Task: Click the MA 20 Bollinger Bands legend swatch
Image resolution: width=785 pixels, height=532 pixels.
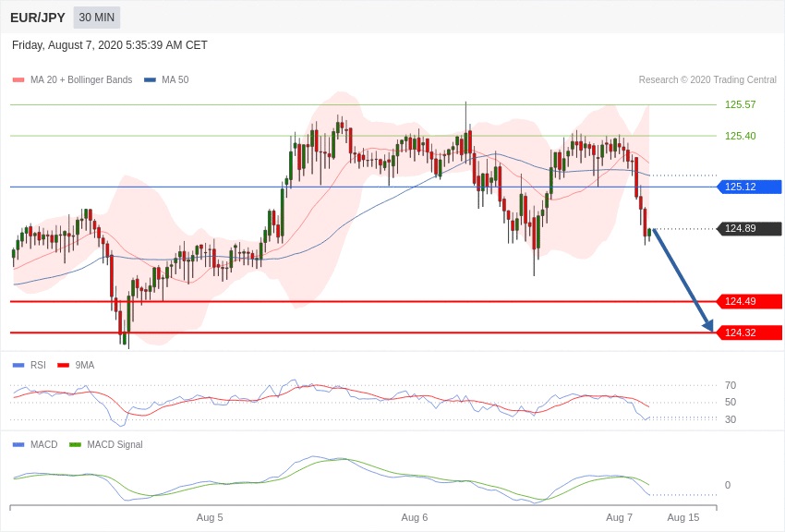Action: click(18, 80)
